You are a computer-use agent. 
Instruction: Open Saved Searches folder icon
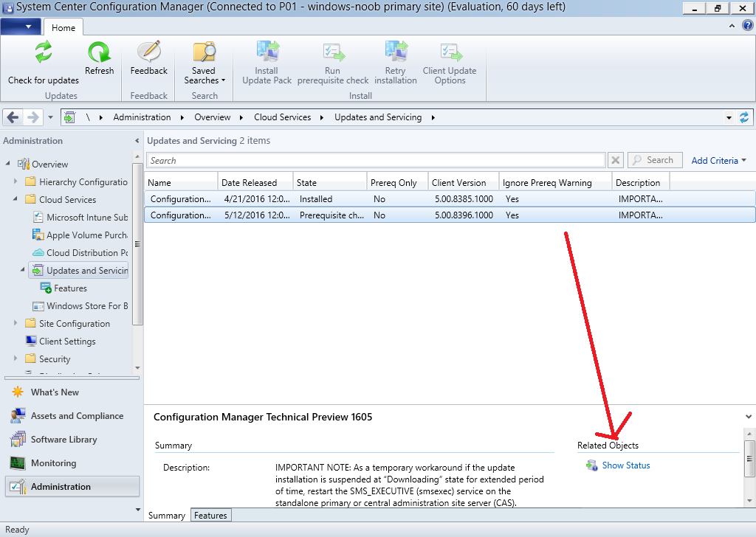(204, 52)
